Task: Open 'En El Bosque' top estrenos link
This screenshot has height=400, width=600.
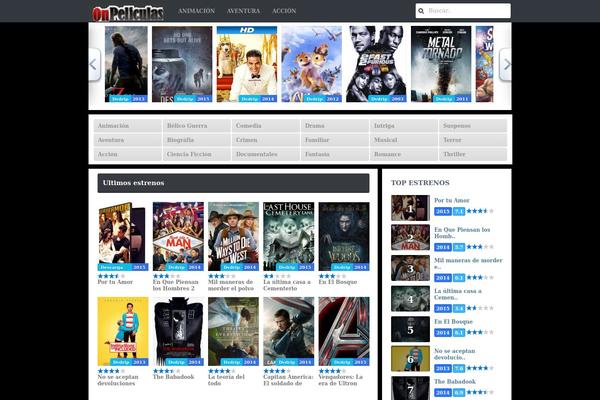Action: (453, 322)
